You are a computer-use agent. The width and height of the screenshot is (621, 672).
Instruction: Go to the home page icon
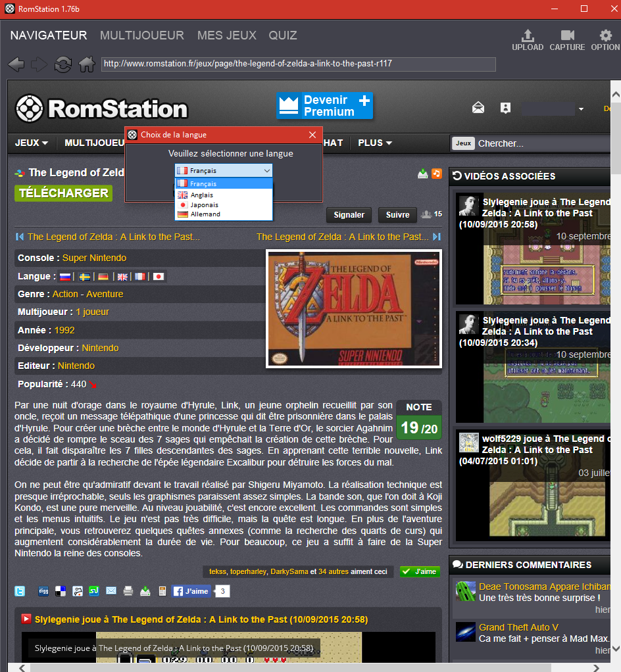[x=87, y=64]
